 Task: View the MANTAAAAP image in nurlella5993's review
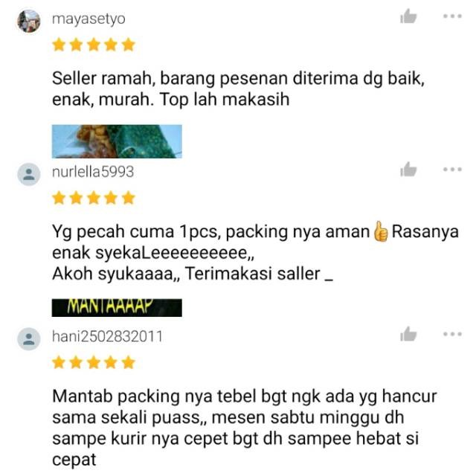click(117, 308)
